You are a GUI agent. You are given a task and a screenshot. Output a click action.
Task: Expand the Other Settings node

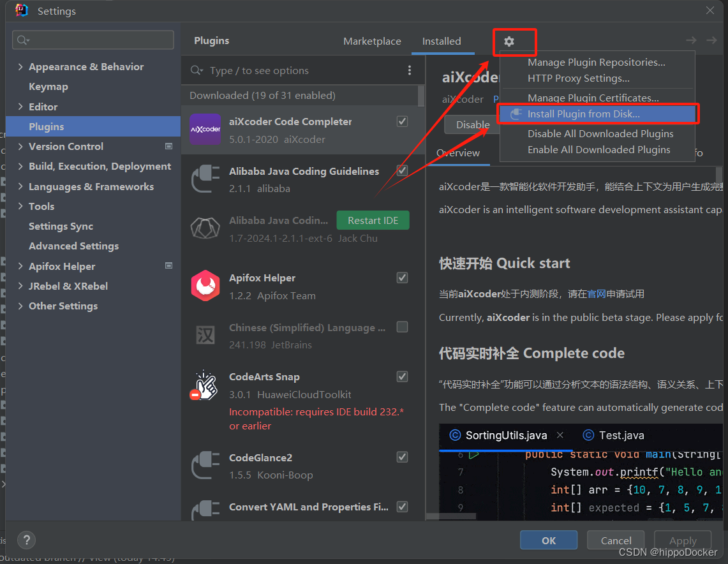click(20, 306)
